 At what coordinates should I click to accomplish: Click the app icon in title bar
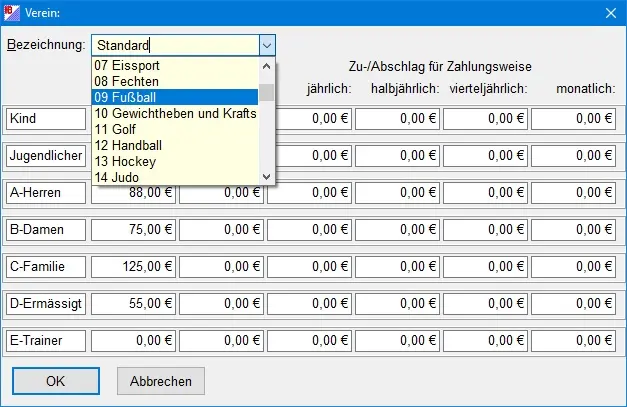coord(13,12)
